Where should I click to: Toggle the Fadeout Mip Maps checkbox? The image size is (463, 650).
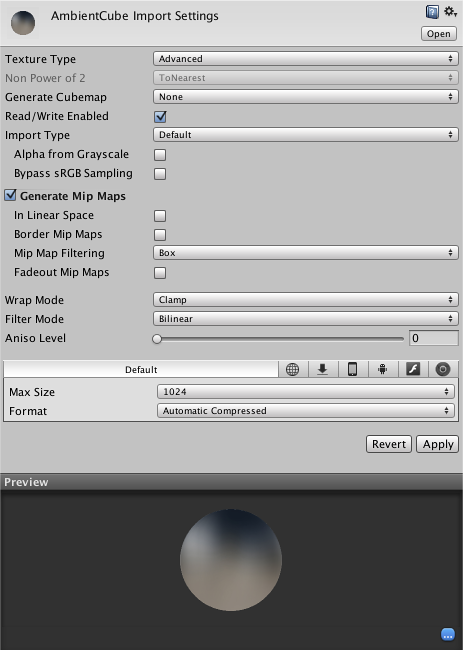[160, 273]
